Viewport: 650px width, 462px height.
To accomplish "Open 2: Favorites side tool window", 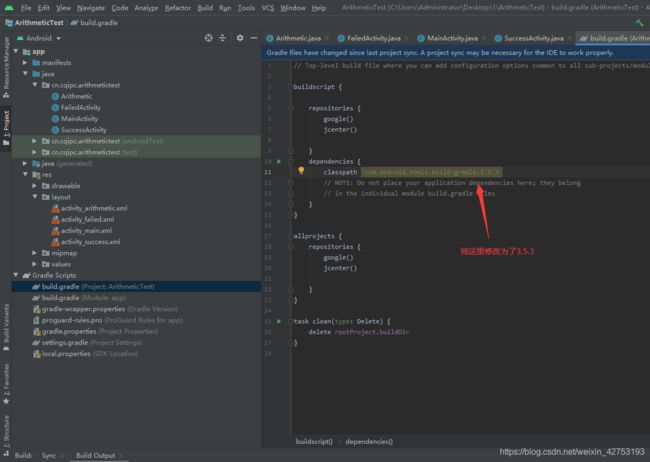I will click(6, 384).
